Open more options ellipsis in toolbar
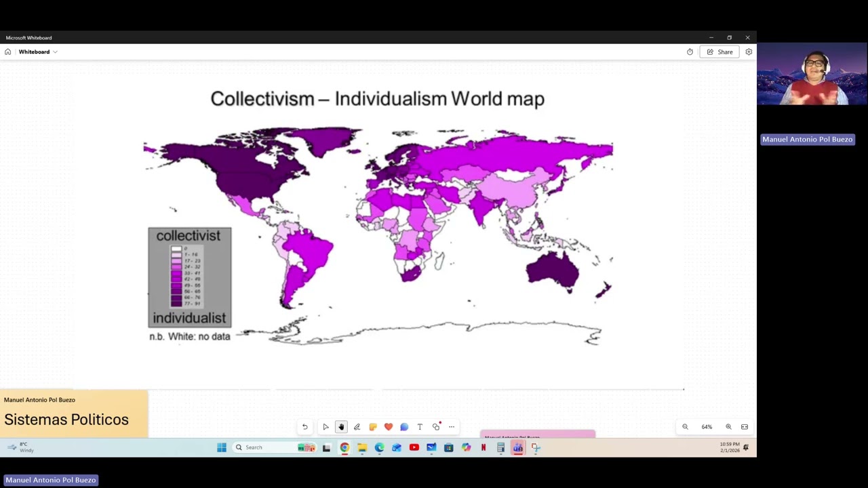This screenshot has width=868, height=488. [452, 427]
